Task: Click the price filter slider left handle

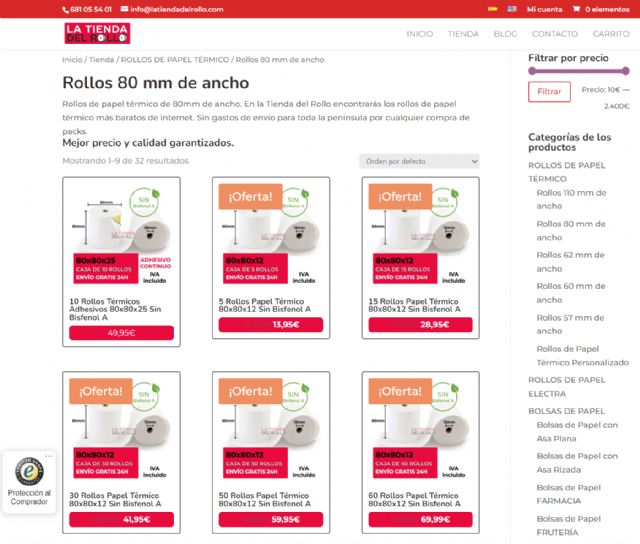Action: click(532, 71)
